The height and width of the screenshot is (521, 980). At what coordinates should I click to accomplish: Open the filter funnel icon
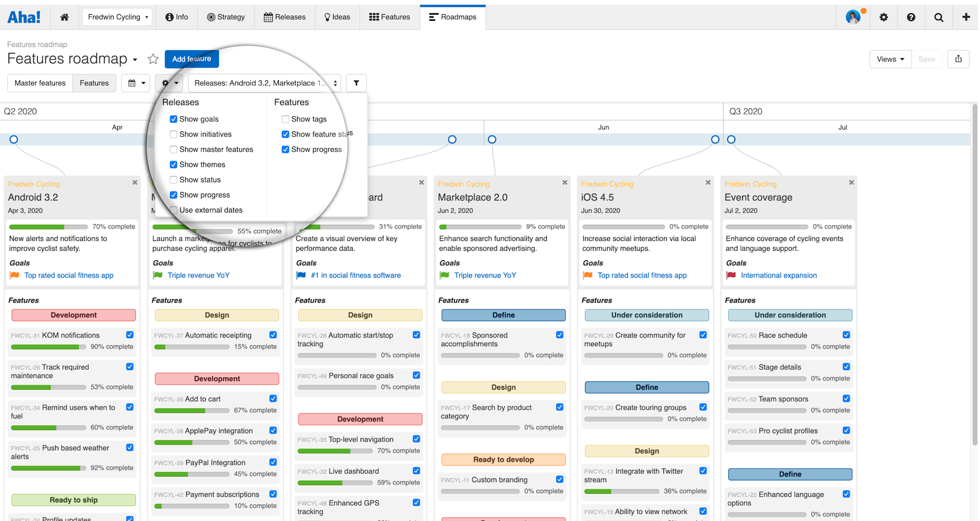pos(356,83)
